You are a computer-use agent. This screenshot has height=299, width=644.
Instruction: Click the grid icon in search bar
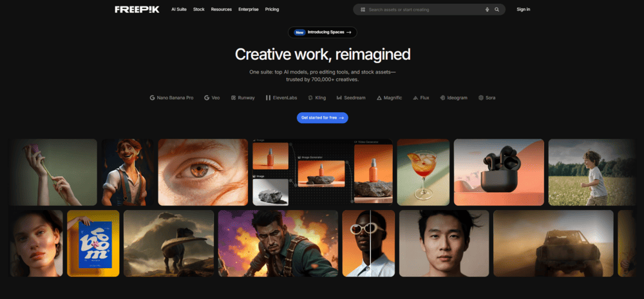pos(363,10)
